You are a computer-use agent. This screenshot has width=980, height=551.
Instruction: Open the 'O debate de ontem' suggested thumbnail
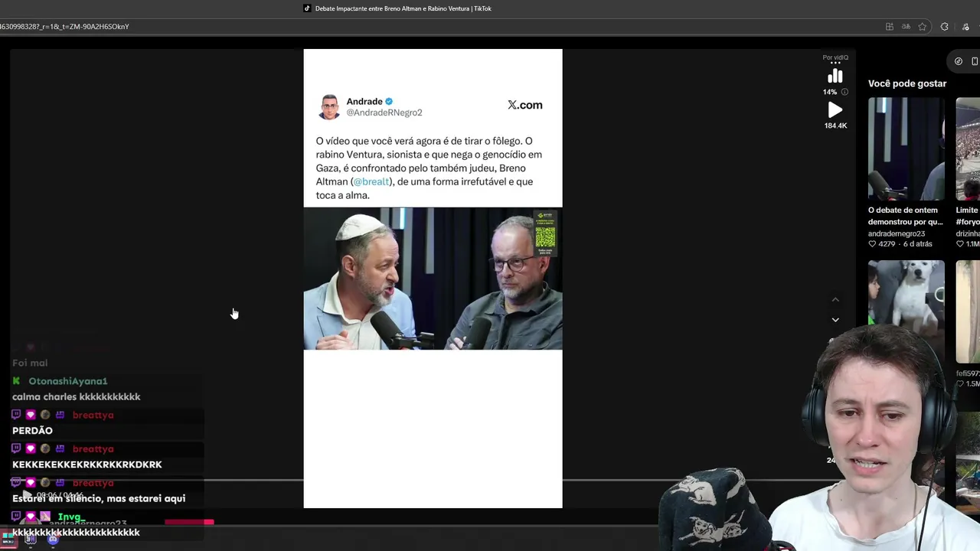906,148
